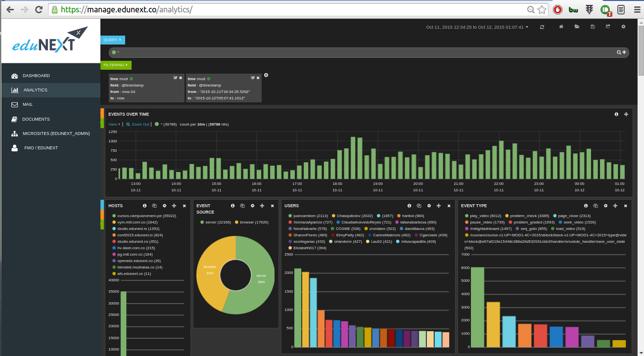
Task: Open inspect icon on Event Source panel
Action: coord(242,206)
